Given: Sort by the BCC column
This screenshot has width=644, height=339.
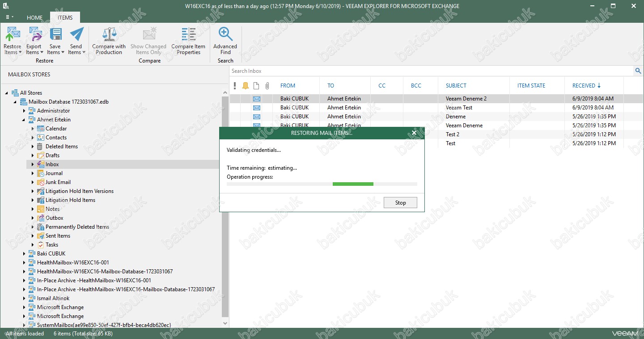Looking at the screenshot, I should pos(416,86).
